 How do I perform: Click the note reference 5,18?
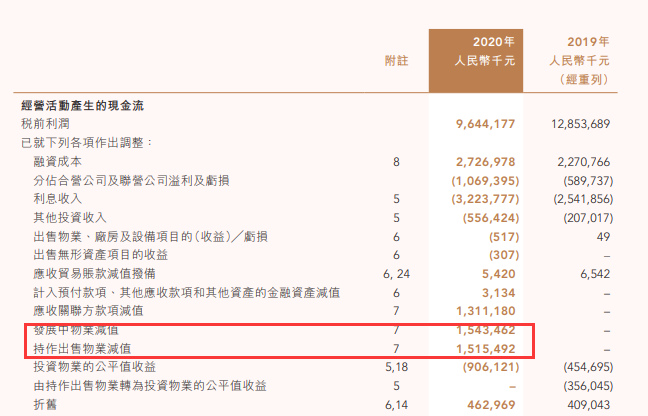coord(396,367)
